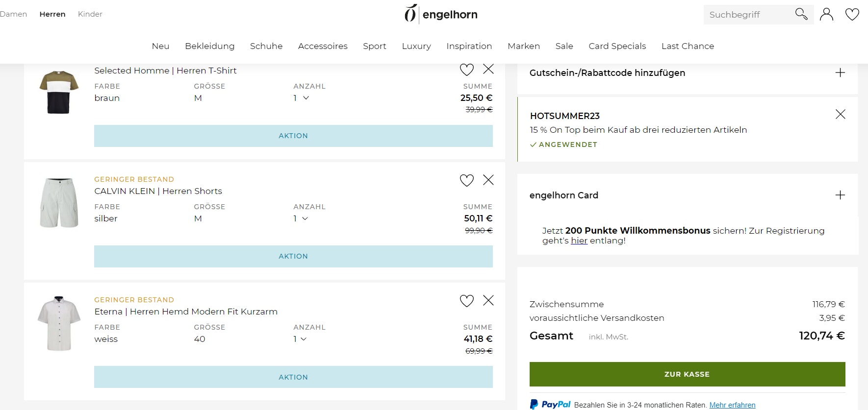
Task: Open the Luxury menu
Action: coord(416,46)
